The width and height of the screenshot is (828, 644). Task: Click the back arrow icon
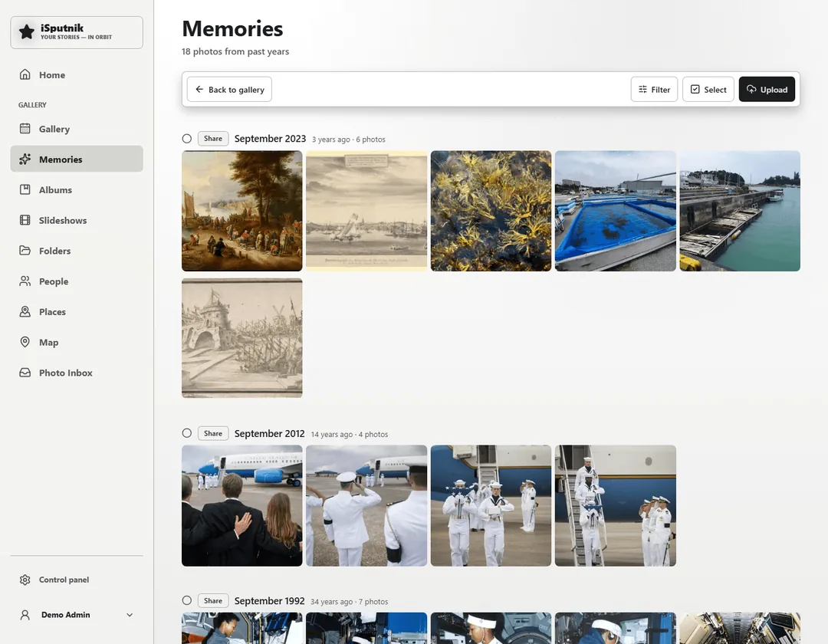tap(199, 89)
